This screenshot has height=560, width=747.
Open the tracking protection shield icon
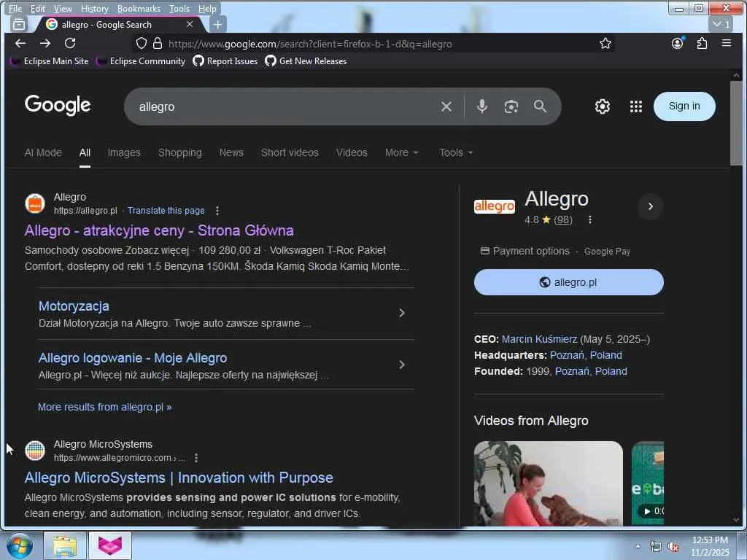point(142,43)
